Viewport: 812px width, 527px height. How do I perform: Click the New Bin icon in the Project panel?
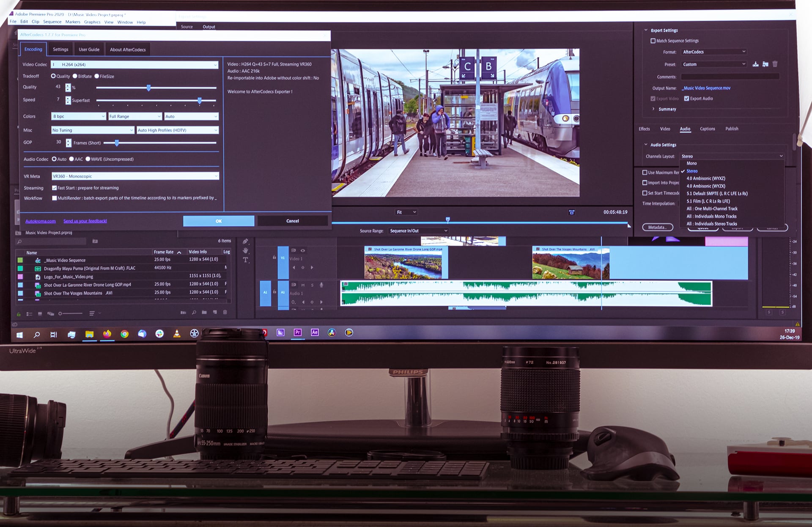pyautogui.click(x=204, y=313)
